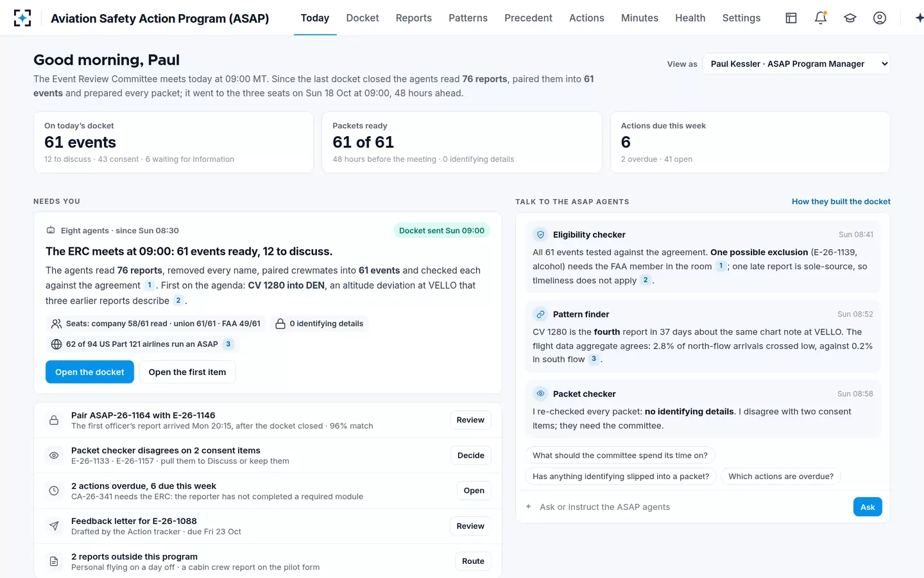Click the ASAP app logo icon
This screenshot has width=924, height=578.
22,18
